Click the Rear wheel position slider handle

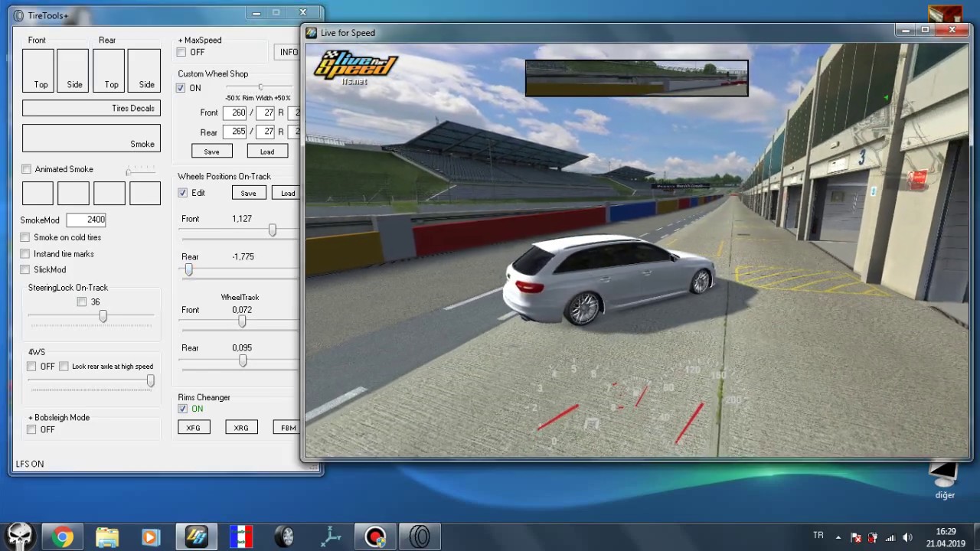coord(188,269)
